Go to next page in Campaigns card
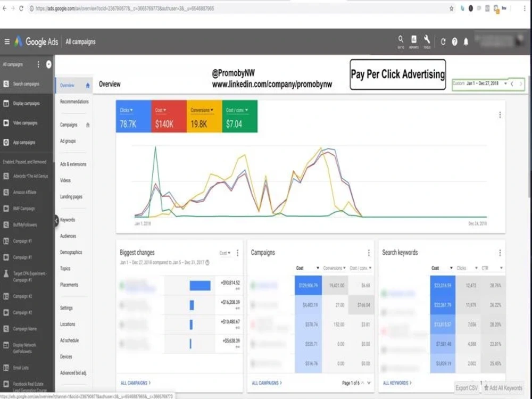 click(x=369, y=383)
